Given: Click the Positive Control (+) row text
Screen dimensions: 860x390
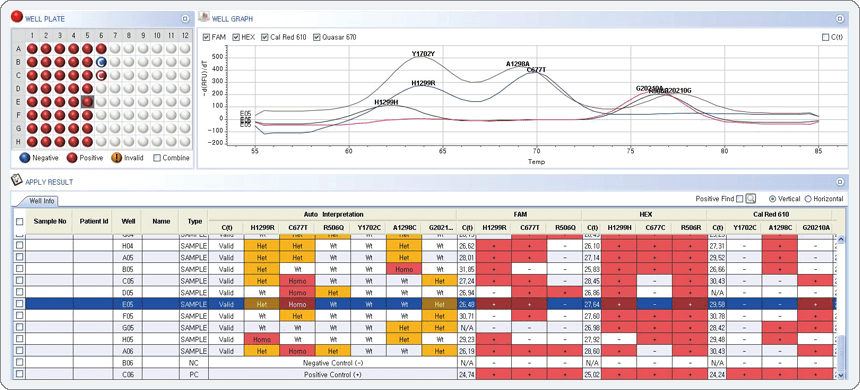Looking at the screenshot, I should click(332, 374).
